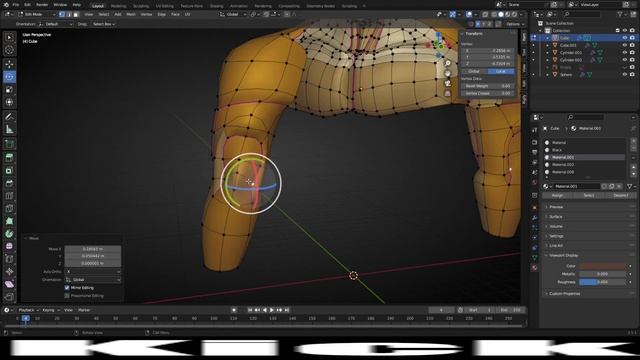Select the Spin tool
640x360 pixels.
point(9,234)
